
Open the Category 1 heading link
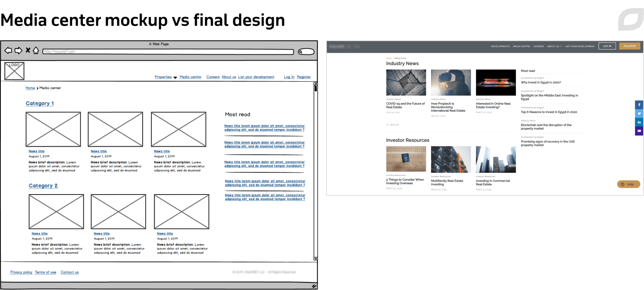pos(40,104)
